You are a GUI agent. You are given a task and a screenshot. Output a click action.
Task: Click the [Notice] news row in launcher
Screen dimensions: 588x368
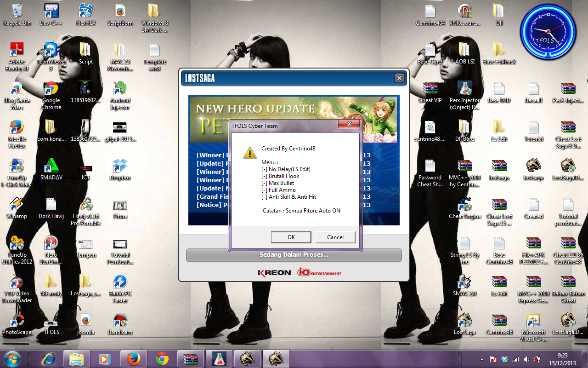point(283,205)
